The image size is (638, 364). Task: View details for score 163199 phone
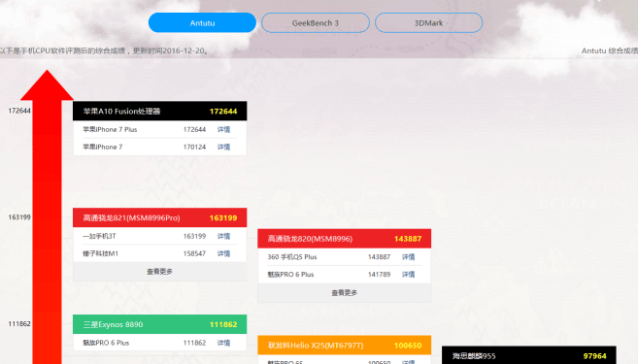point(223,236)
